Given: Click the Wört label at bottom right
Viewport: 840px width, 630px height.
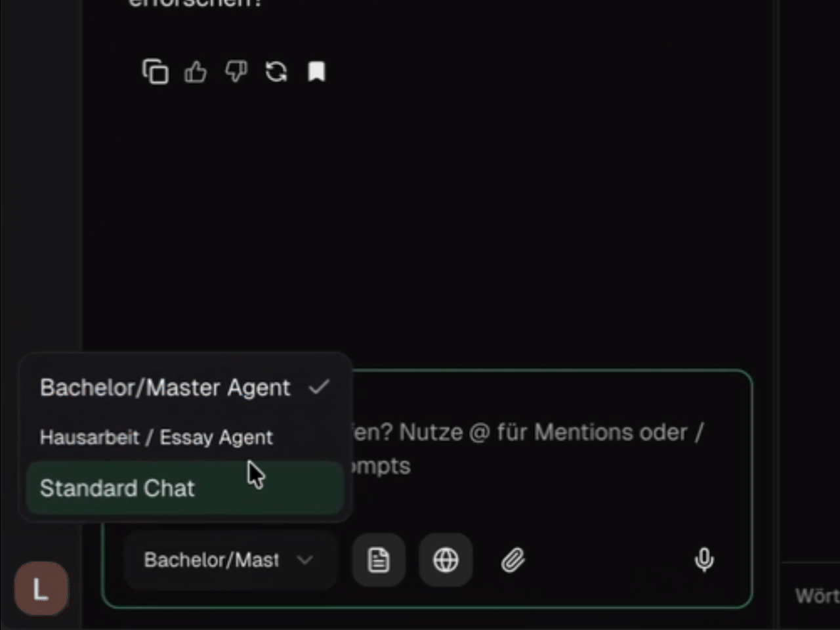Looking at the screenshot, I should pos(817,596).
